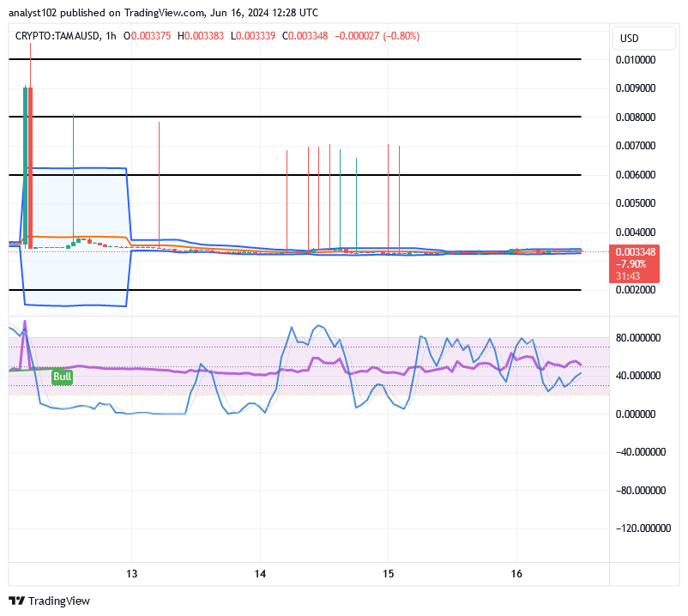Click the 0.004000 price axis label
688x616 pixels.
[636, 233]
